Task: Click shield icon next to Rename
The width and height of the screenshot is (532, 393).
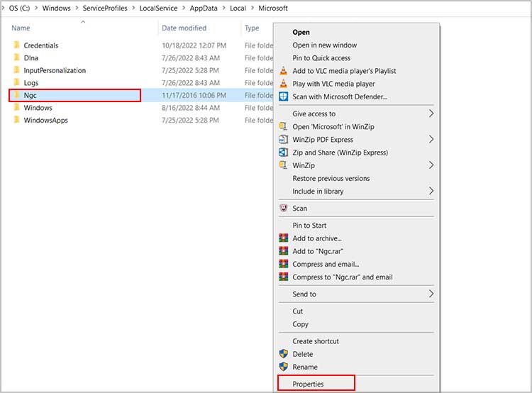Action: coord(284,367)
